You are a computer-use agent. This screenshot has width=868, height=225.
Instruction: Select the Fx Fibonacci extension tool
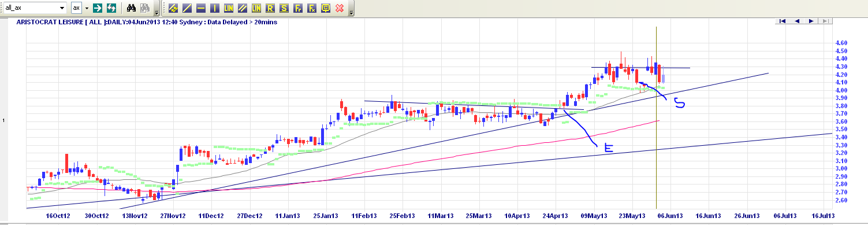click(x=312, y=8)
